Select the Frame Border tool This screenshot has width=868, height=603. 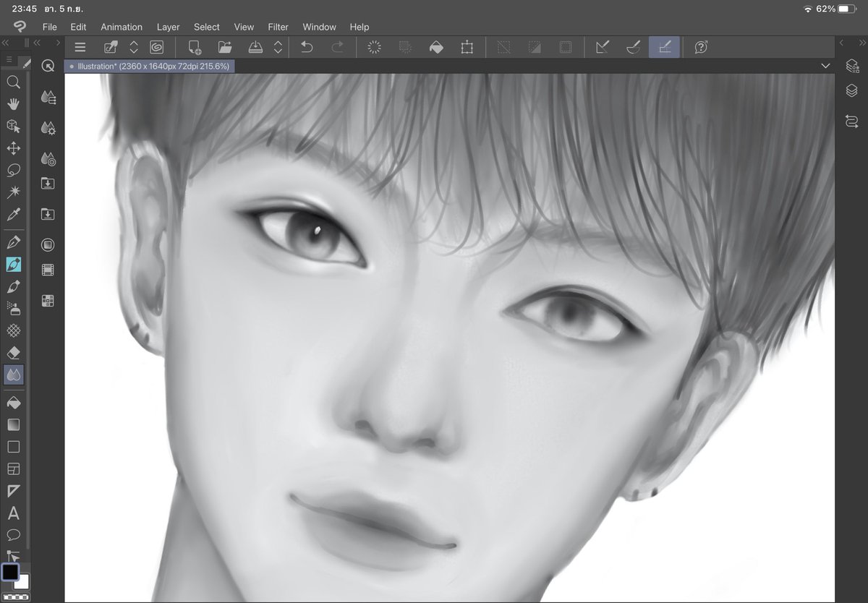click(x=13, y=469)
